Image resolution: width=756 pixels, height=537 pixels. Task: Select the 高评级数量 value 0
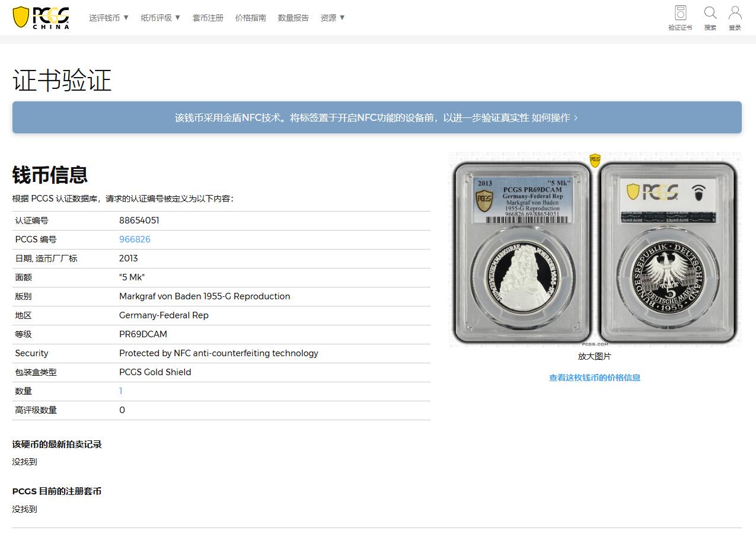pyautogui.click(x=122, y=410)
